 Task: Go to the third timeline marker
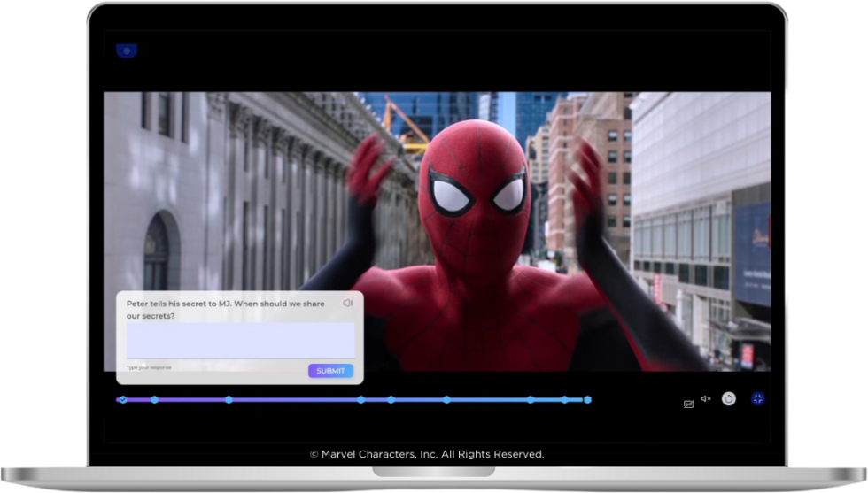(229, 400)
